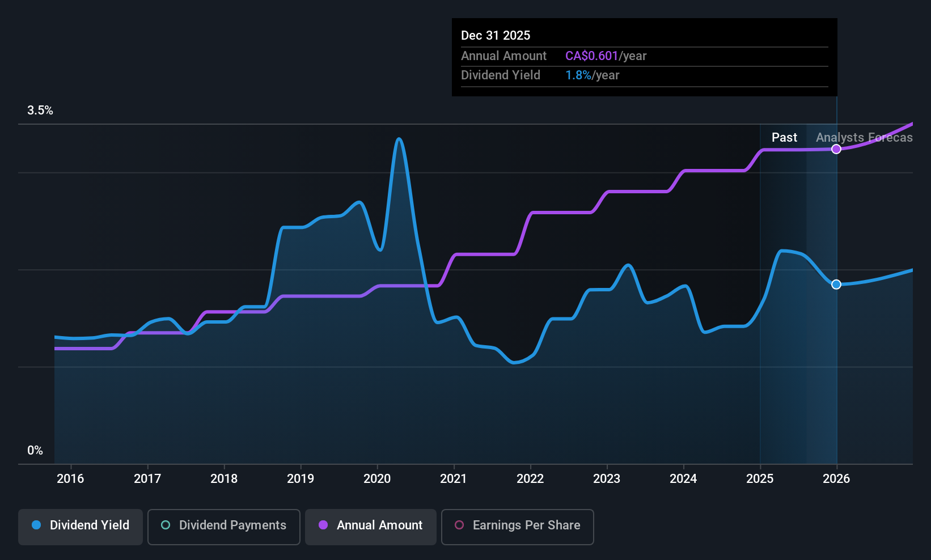The height and width of the screenshot is (560, 931).
Task: Click the blue Dividend Yield legend dot
Action: (x=36, y=525)
